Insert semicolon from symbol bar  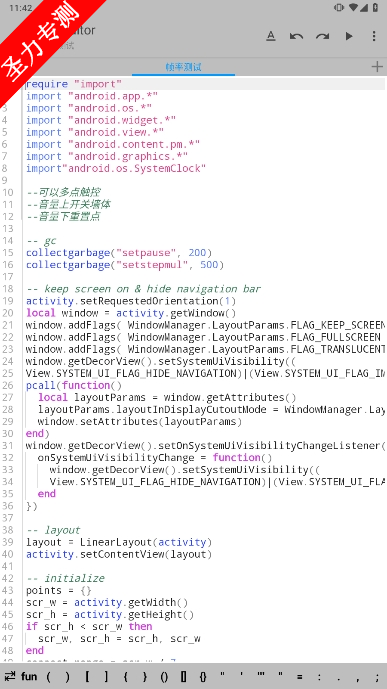click(x=377, y=677)
